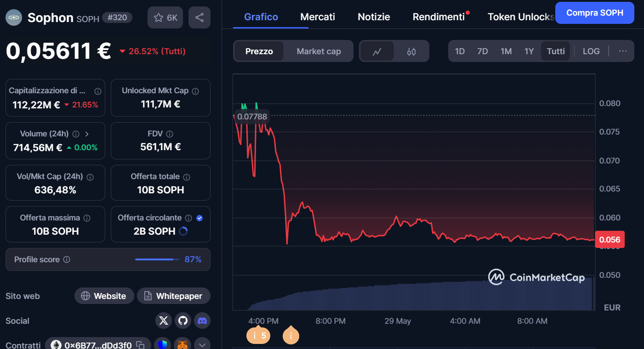Open FDV info icon

[x=170, y=134]
